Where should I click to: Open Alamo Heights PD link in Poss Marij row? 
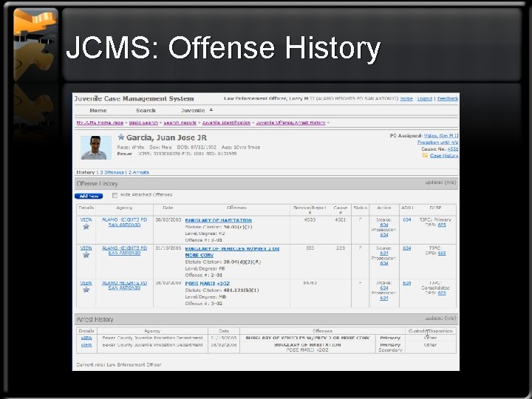click(x=125, y=285)
